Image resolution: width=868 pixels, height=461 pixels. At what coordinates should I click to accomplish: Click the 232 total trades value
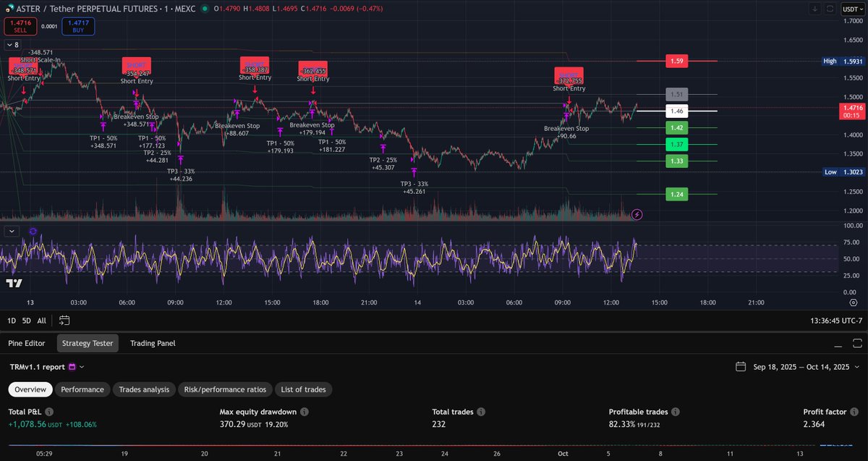[x=438, y=424]
